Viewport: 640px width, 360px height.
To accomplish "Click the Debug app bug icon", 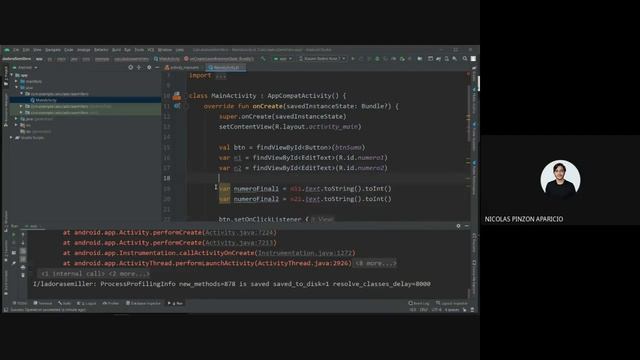I will [377, 59].
